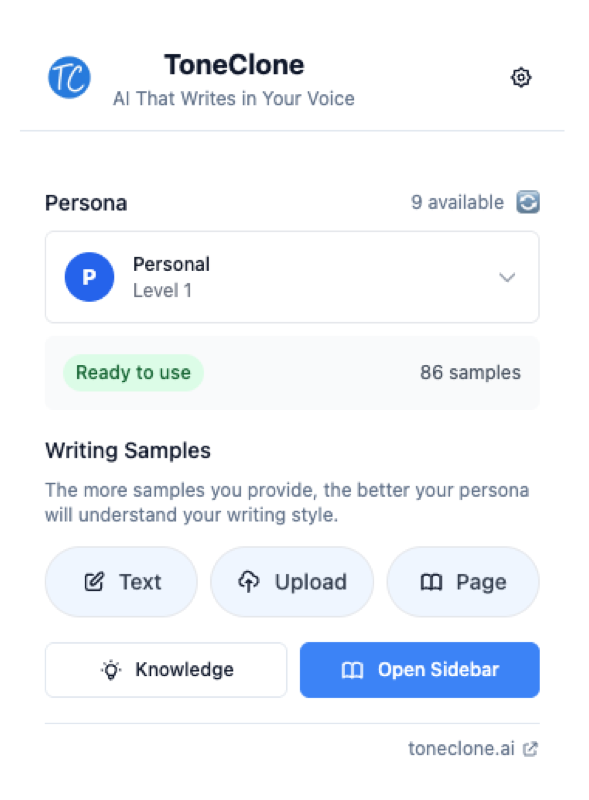
Task: Click the blue P persona avatar
Action: pyautogui.click(x=89, y=277)
